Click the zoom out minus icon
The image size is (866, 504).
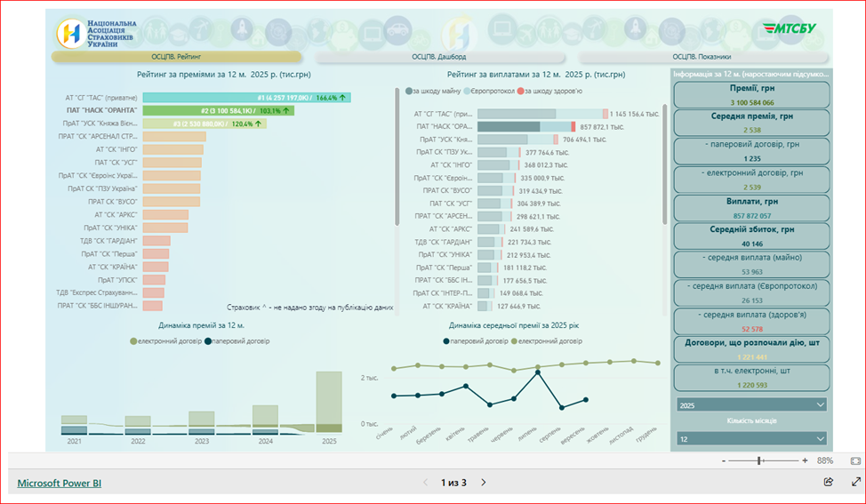725,461
